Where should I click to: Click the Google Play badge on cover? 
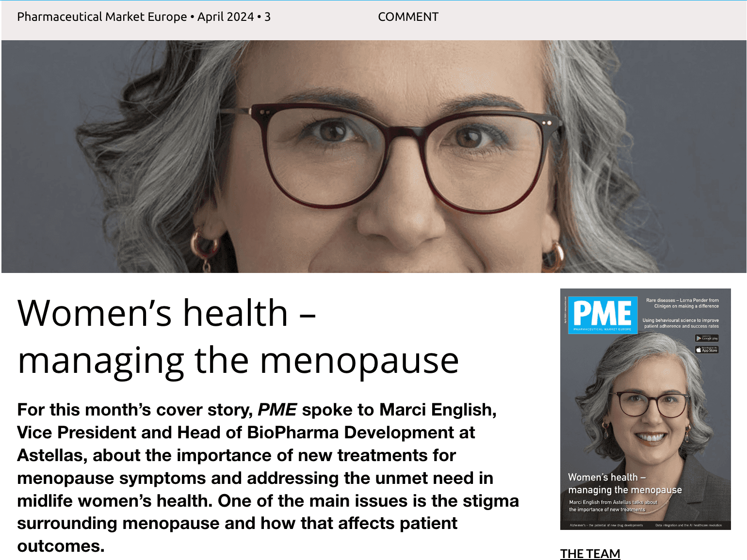point(707,338)
